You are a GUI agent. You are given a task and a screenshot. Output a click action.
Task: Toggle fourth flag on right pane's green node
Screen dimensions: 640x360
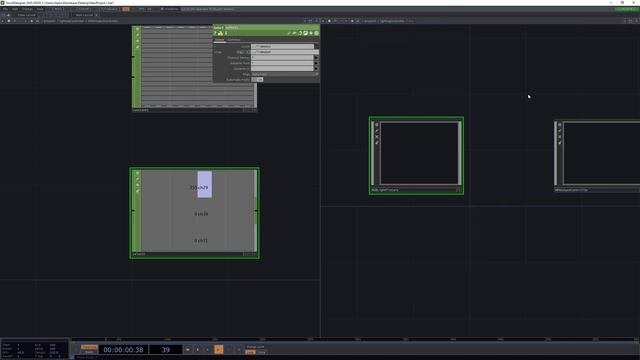[377, 142]
